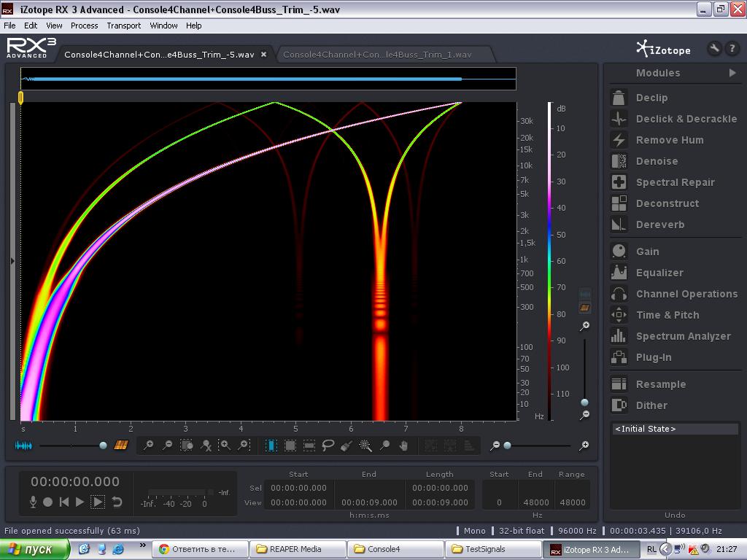The width and height of the screenshot is (747, 560).
Task: Expand the left side panel arrow
Action: 12,260
